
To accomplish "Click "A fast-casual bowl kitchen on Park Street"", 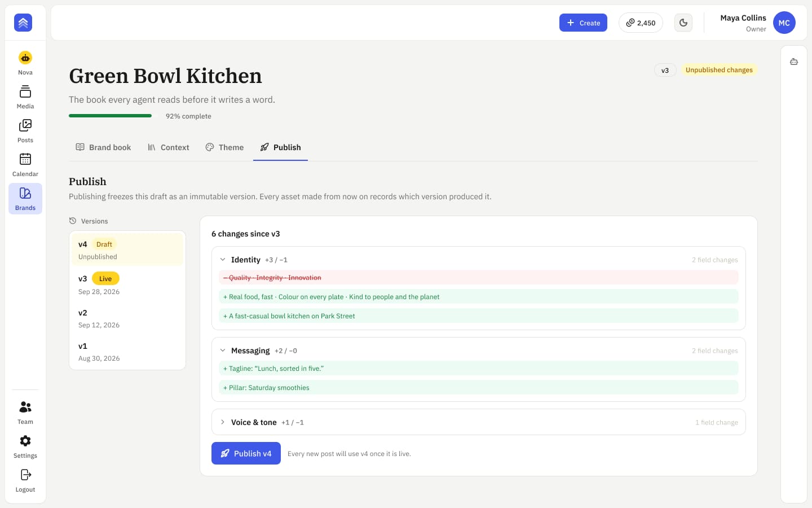I will pyautogui.click(x=479, y=316).
